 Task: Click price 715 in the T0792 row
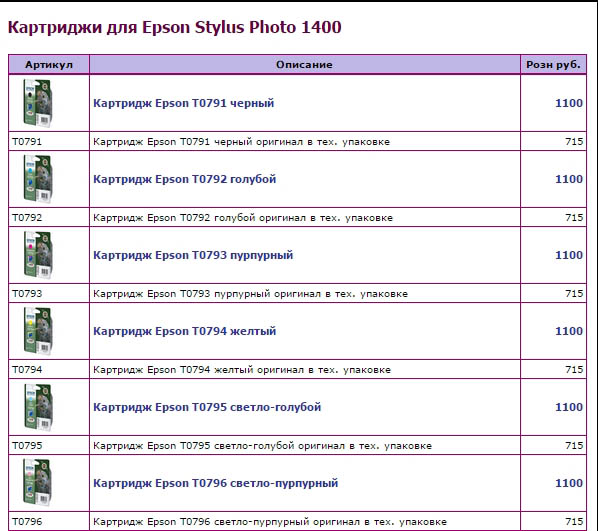coord(574,217)
